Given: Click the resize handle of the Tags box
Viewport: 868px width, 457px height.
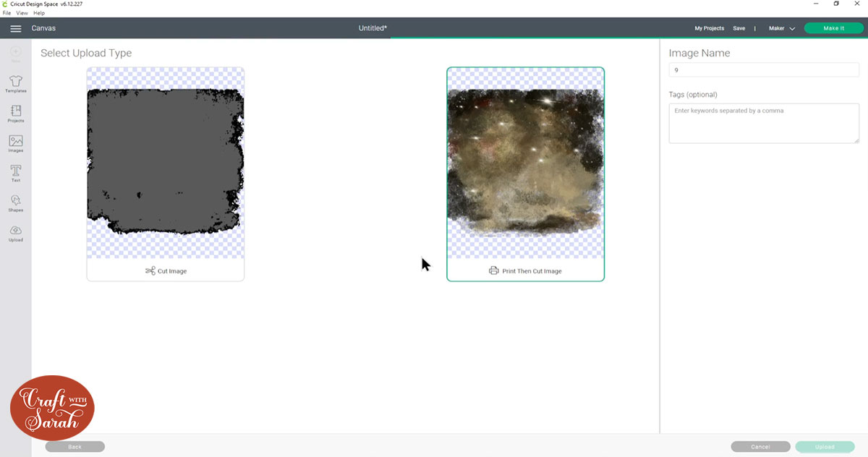Looking at the screenshot, I should [x=856, y=140].
